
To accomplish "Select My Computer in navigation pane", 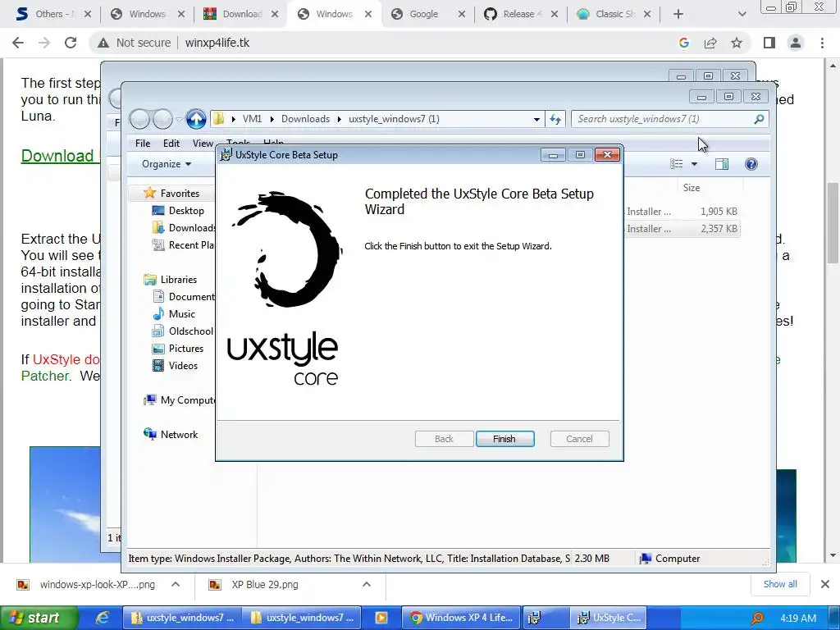I will coord(180,399).
